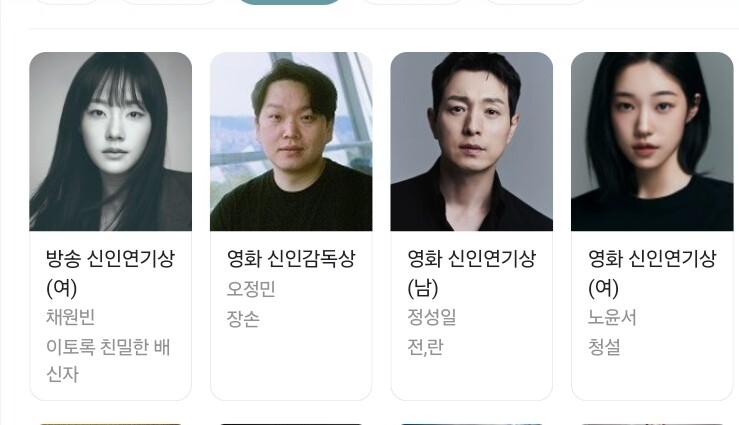Open the work title 전,란
The height and width of the screenshot is (425, 739).
tap(425, 347)
